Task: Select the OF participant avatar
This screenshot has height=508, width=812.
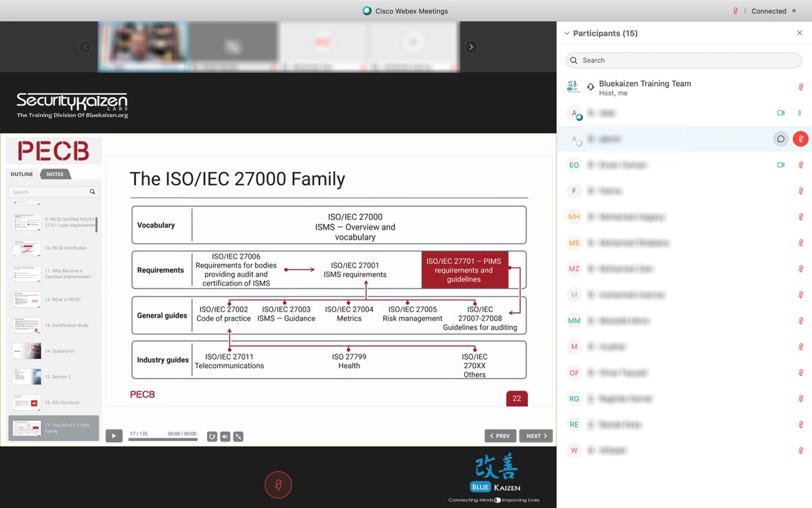Action: click(574, 373)
